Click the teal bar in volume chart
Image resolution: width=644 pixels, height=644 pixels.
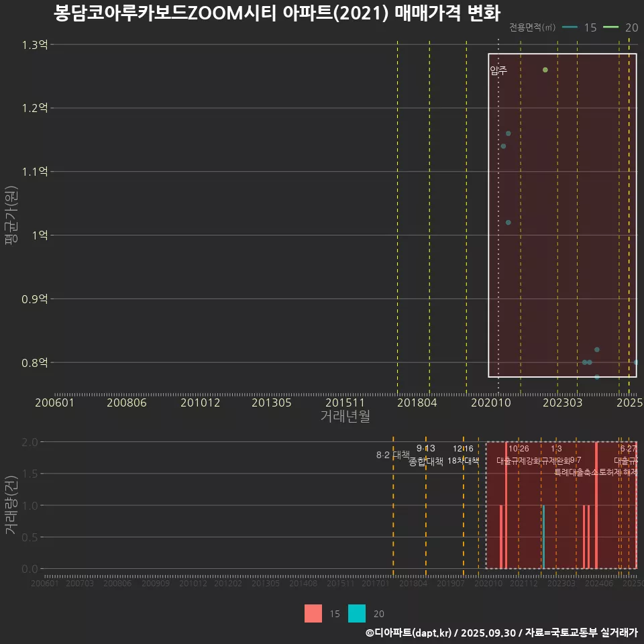click(x=543, y=537)
